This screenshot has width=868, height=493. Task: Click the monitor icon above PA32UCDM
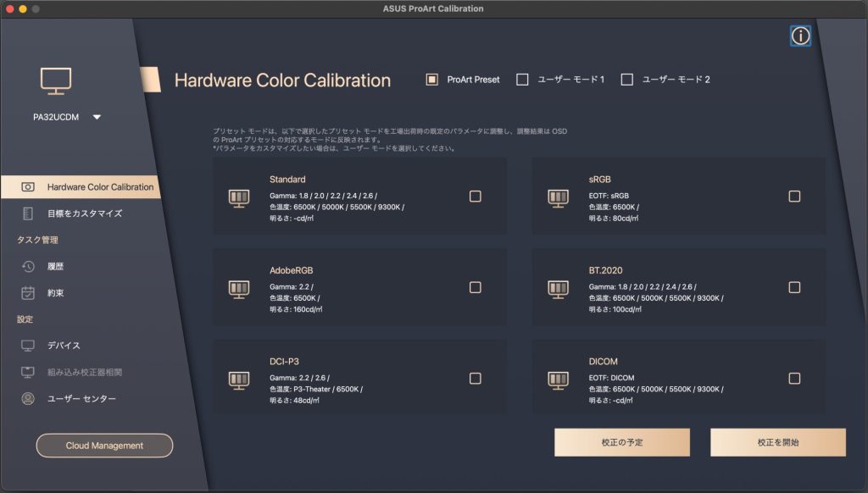(x=56, y=81)
